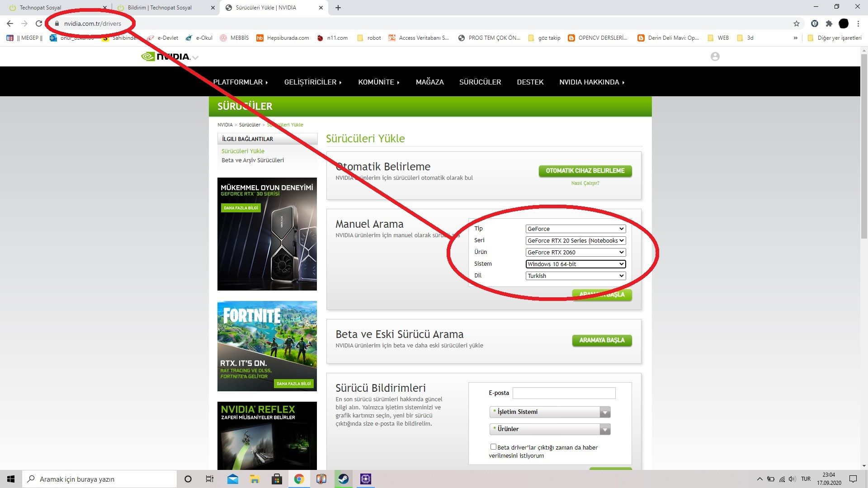Expand the Dil language dropdown
The image size is (868, 488).
(x=576, y=276)
